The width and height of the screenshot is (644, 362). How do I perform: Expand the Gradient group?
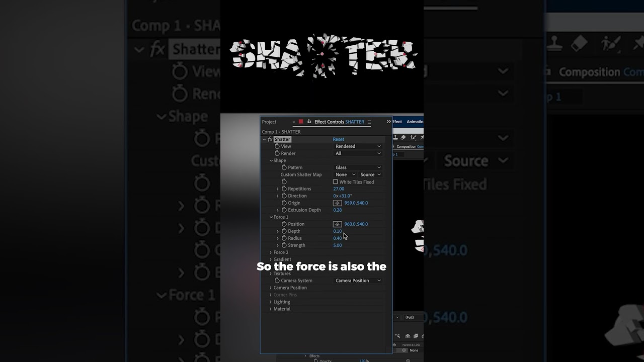271,259
